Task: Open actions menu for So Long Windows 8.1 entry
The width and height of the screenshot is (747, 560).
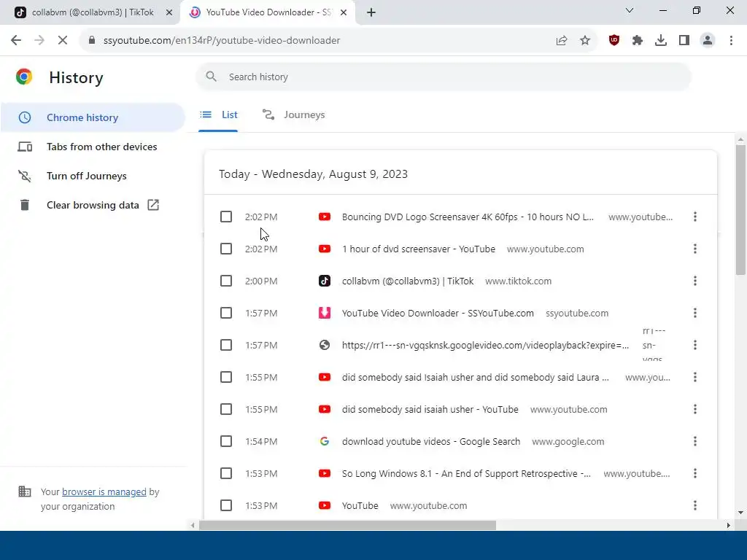Action: point(695,473)
